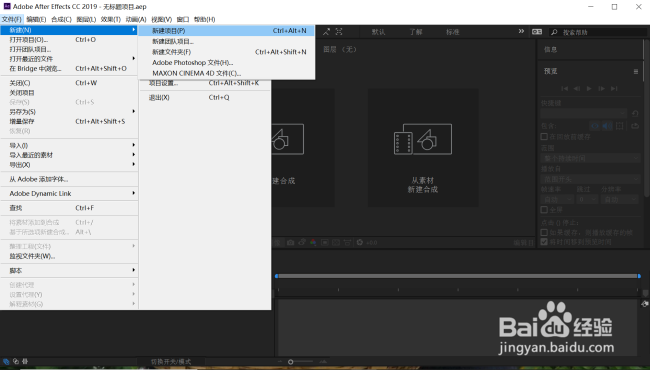Screen dimensions: 650x370
Task: Open 编辑(E) menu in menu bar
Action: coord(36,19)
